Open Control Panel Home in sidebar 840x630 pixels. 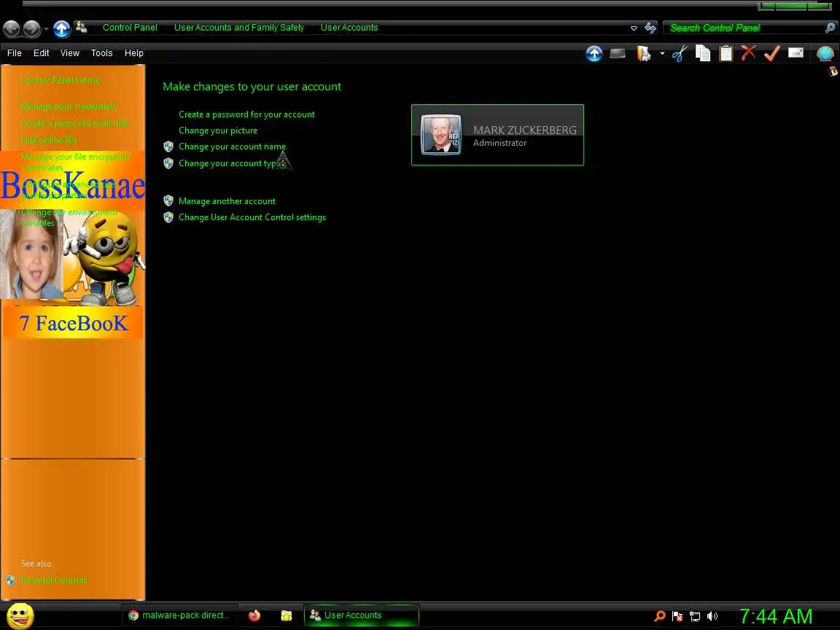pyautogui.click(x=61, y=80)
